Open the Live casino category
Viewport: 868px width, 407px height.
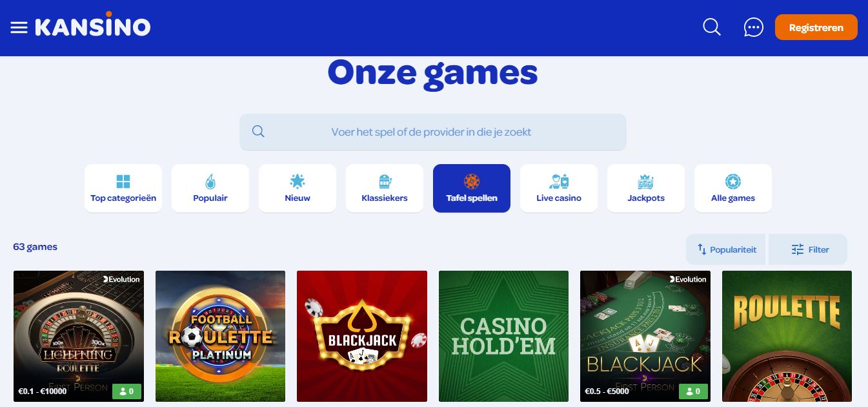click(x=559, y=188)
